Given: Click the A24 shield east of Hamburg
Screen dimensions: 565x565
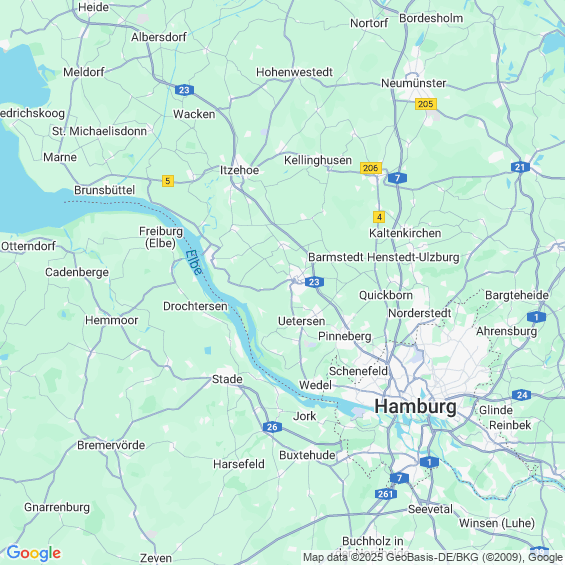Looking at the screenshot, I should coord(522,395).
